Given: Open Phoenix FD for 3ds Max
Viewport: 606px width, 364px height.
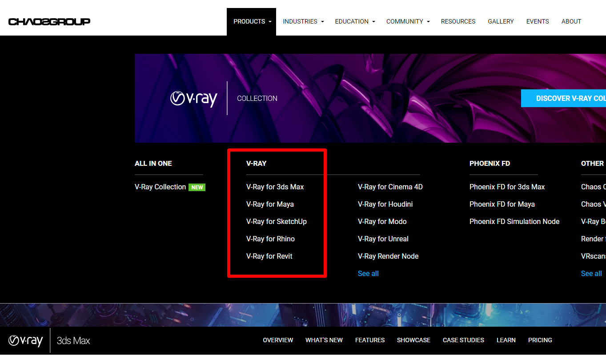Looking at the screenshot, I should pos(507,187).
